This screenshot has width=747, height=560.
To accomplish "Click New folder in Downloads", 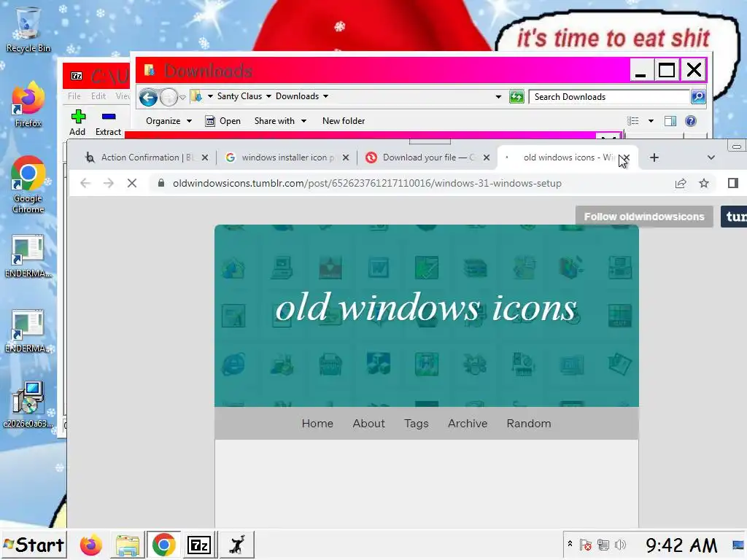I will pyautogui.click(x=344, y=121).
